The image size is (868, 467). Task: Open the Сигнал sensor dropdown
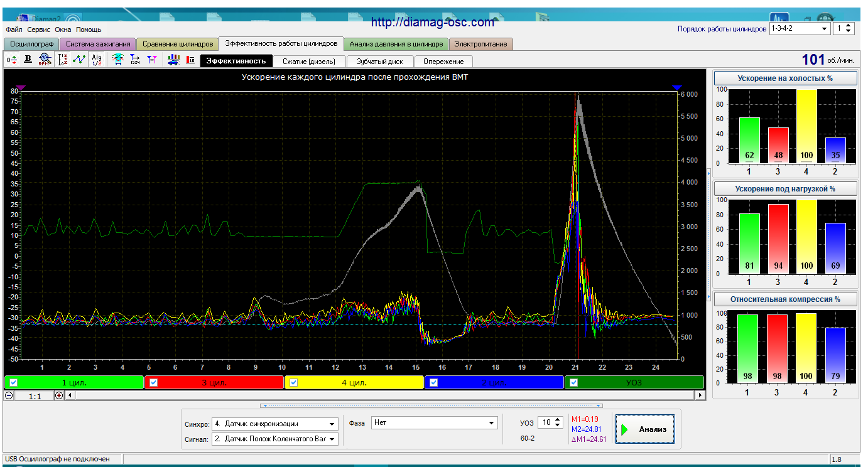click(275, 439)
